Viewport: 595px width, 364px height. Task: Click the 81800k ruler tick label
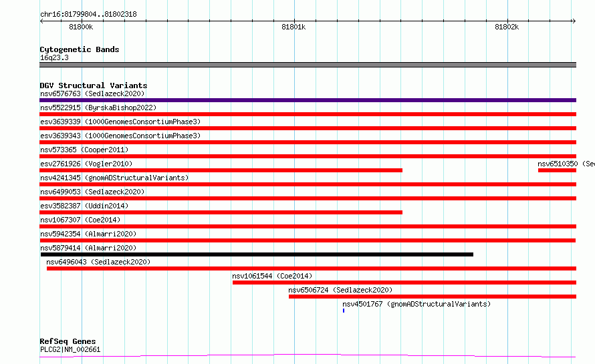(x=81, y=27)
